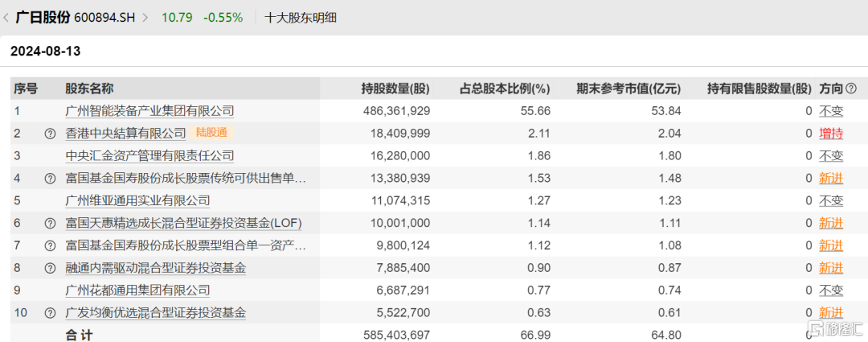Click share count 5,522,700
Screen dimensions: 868x342
coord(403,312)
